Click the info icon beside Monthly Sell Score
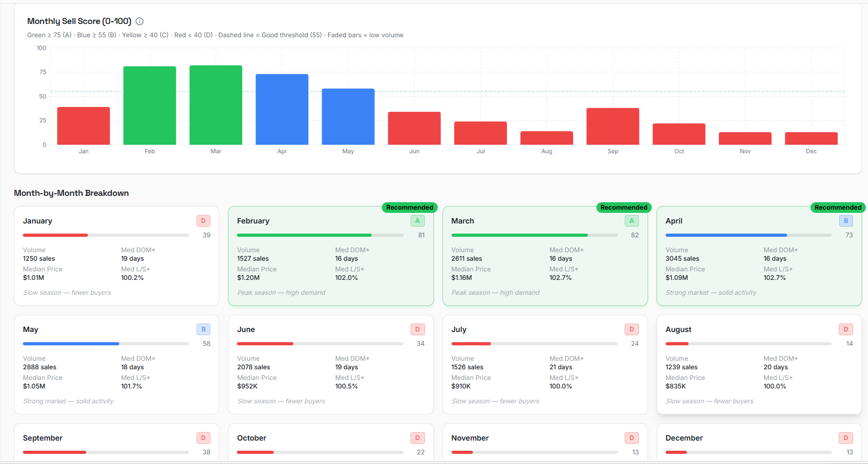Image resolution: width=868 pixels, height=464 pixels. 140,21
